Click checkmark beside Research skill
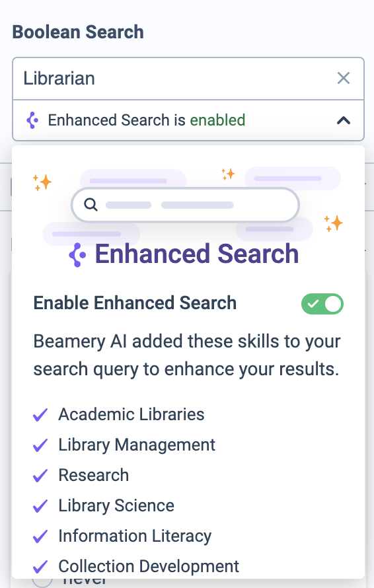 [40, 476]
